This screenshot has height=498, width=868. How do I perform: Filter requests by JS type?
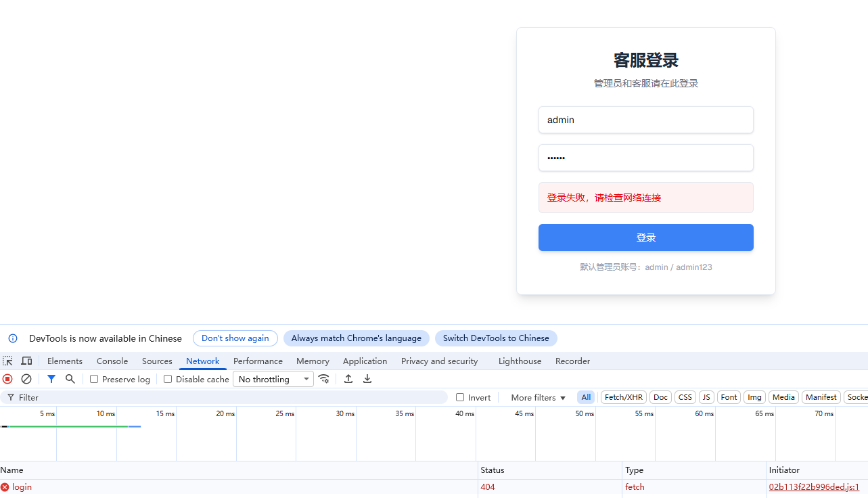point(706,397)
